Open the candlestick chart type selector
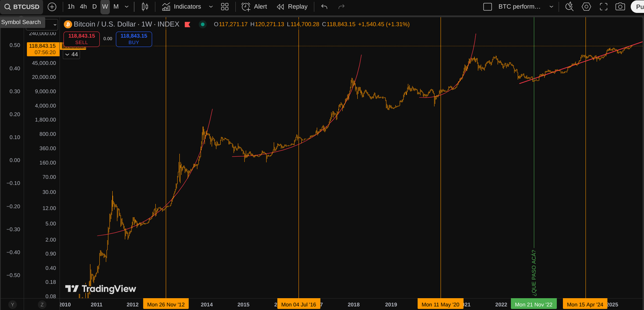Image resolution: width=644 pixels, height=310 pixels. pyautogui.click(x=144, y=6)
